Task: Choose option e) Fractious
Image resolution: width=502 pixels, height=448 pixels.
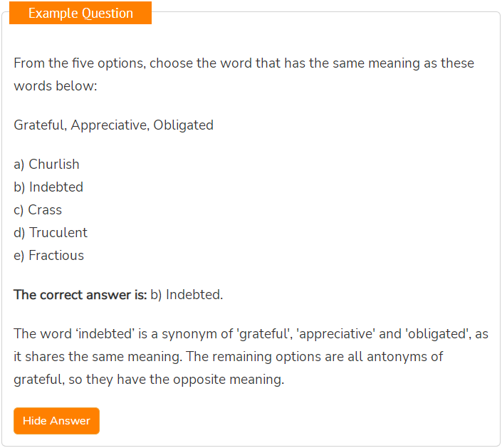Action: [x=48, y=255]
